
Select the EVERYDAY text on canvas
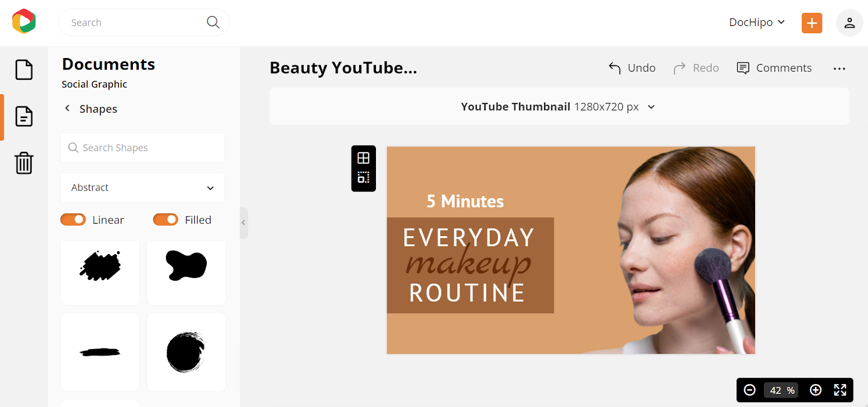tap(469, 238)
